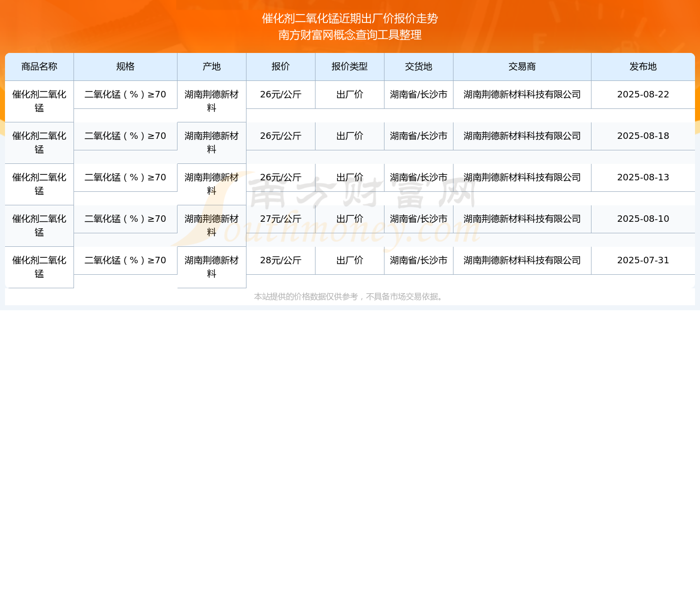Image resolution: width=700 pixels, height=602 pixels.
Task: Click 二氧化锰(%)≥70 in the 2025-08-10 row
Action: click(125, 219)
